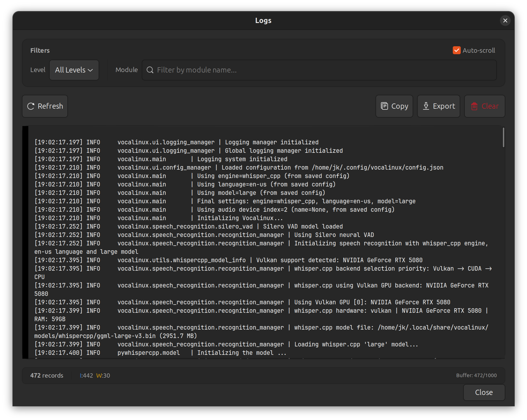Click the 'Logs' dialog title
Image resolution: width=527 pixels, height=420 pixels.
click(x=263, y=21)
